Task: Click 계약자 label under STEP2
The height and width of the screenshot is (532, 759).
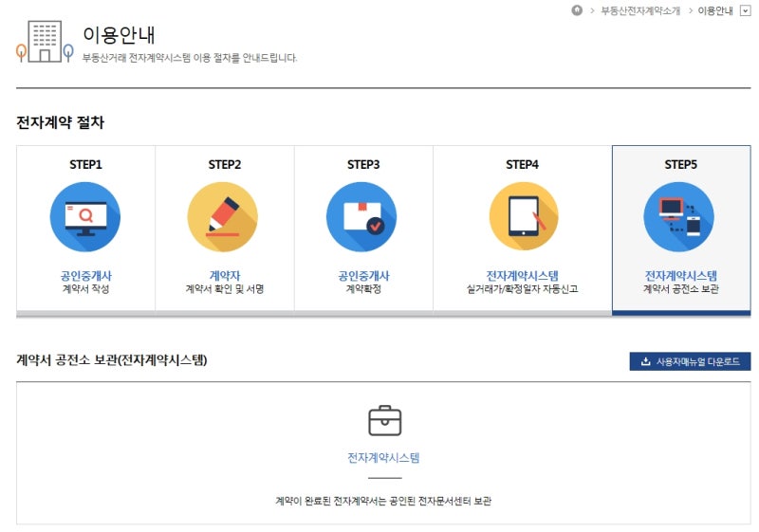Action: 225,276
